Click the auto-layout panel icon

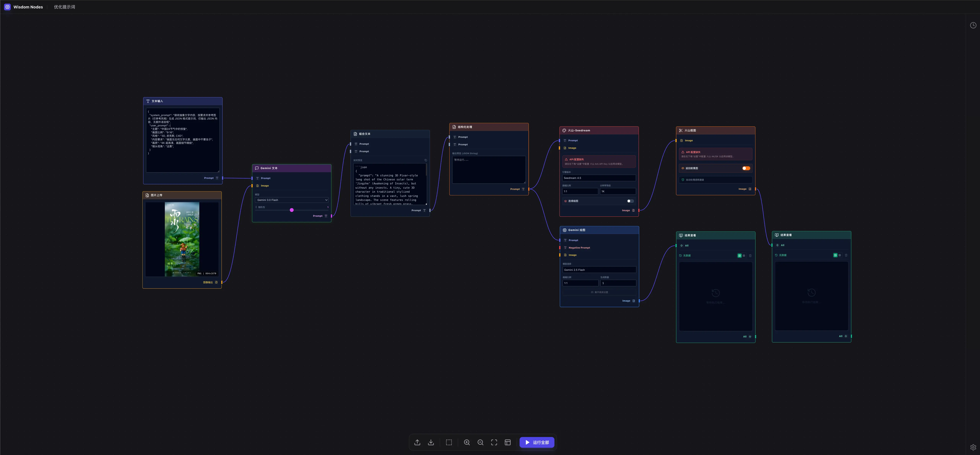[x=507, y=442]
